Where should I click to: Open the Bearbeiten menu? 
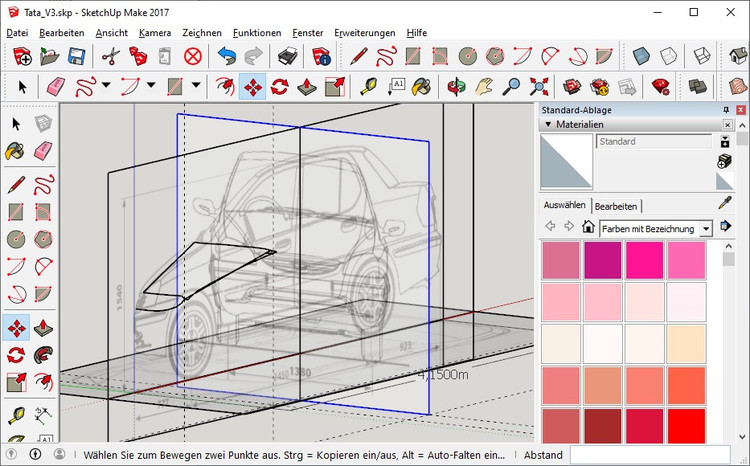[62, 33]
